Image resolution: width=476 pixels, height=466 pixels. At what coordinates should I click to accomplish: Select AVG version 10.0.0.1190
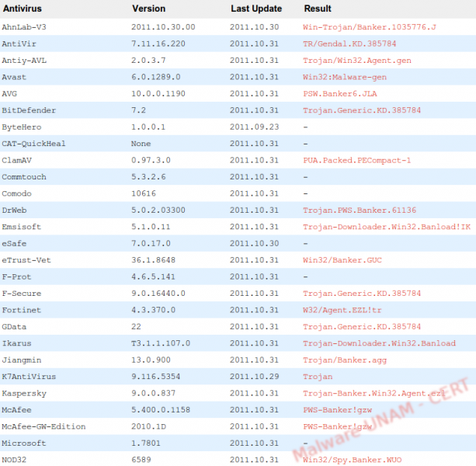158,94
